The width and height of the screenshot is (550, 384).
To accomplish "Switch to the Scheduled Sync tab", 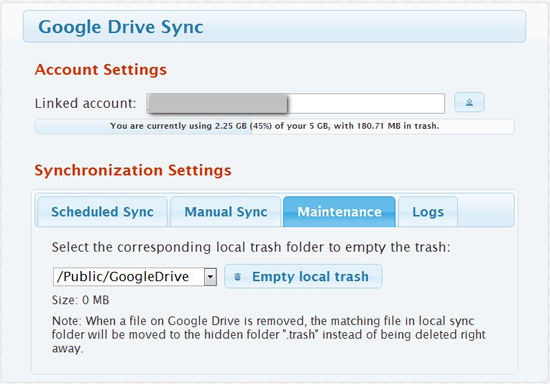I will pos(102,211).
